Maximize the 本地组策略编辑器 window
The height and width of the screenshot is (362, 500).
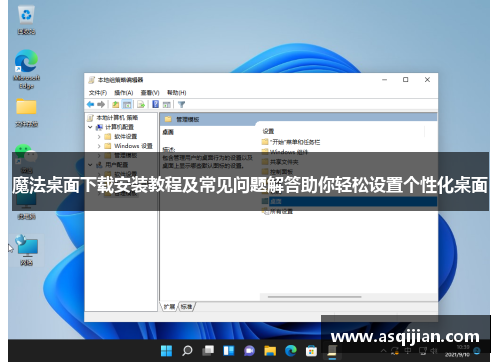click(406, 80)
